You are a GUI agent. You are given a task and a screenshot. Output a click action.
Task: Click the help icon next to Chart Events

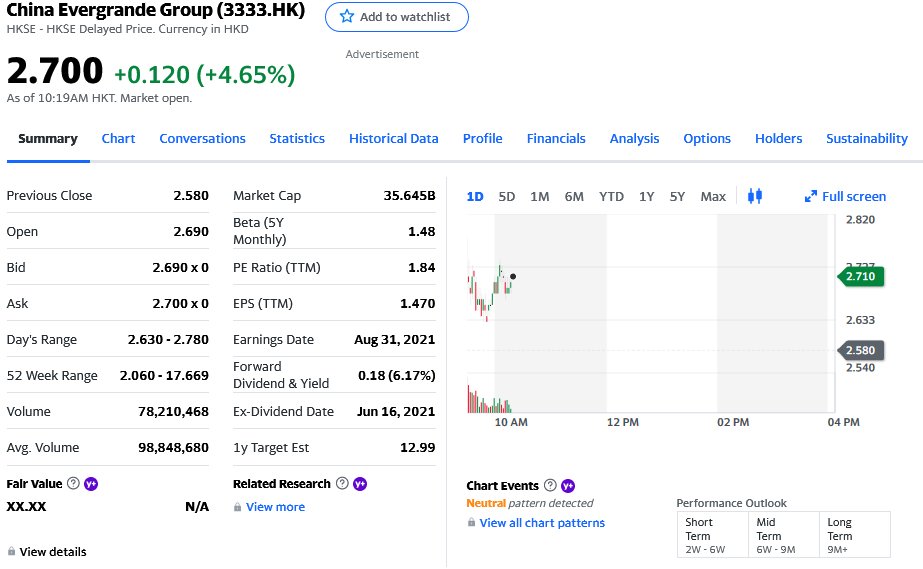tap(550, 485)
